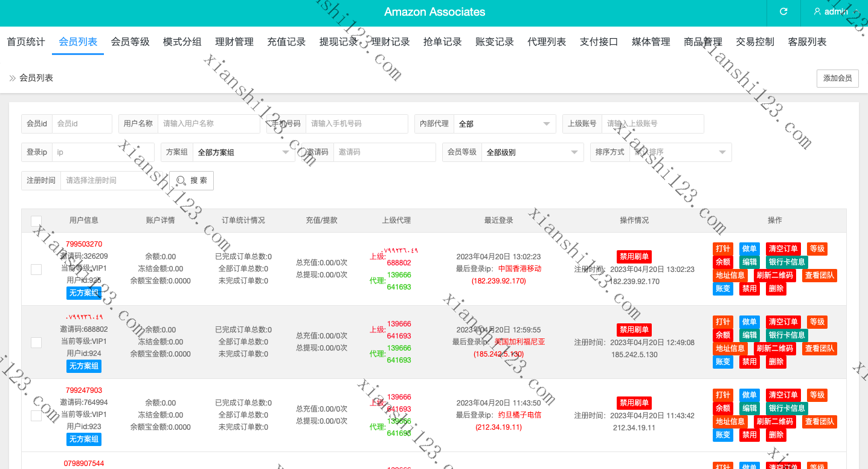This screenshot has height=469, width=868.
Task: Click the 手机号码 input field
Action: [357, 124]
